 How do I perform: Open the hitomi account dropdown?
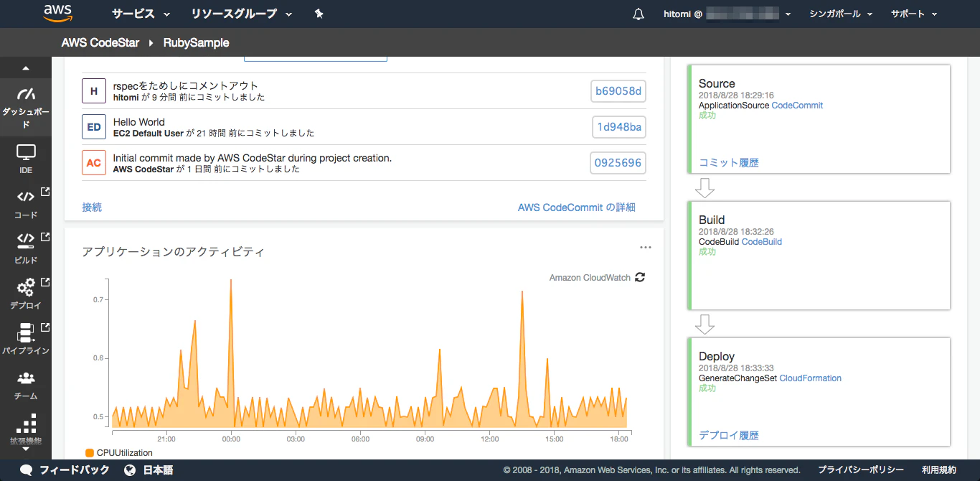click(x=727, y=14)
